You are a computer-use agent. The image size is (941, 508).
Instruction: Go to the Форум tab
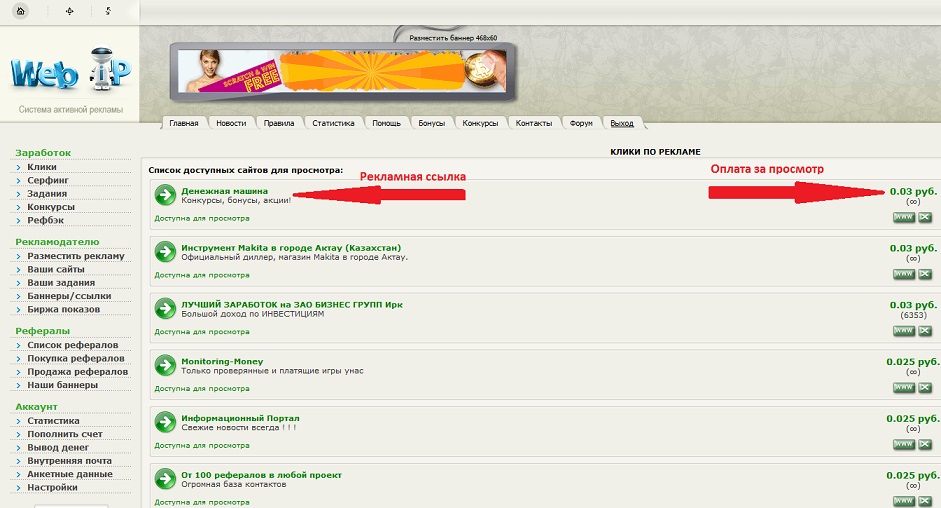coord(581,123)
